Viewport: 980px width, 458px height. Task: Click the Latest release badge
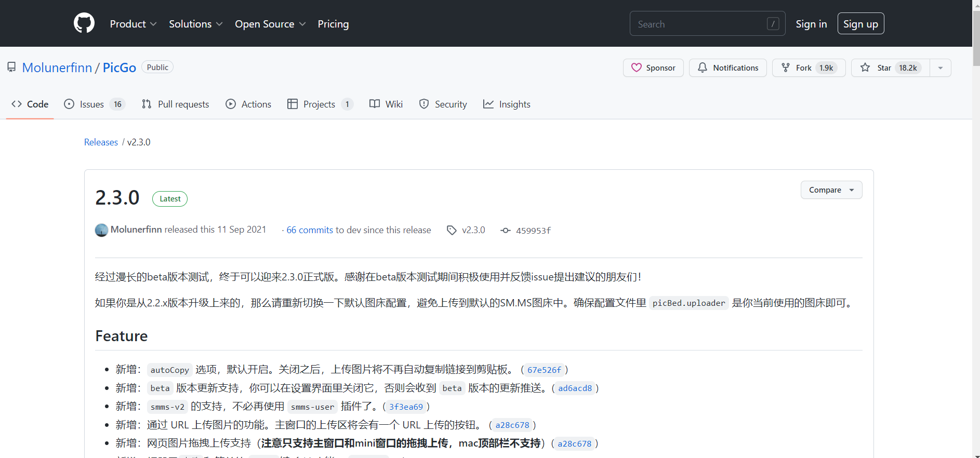coord(170,199)
